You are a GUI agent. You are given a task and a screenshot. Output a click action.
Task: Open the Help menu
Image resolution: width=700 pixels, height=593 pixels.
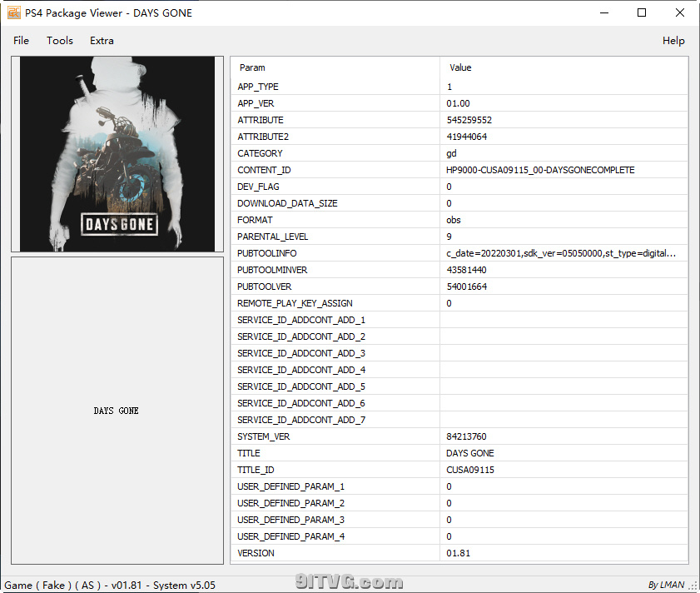673,41
